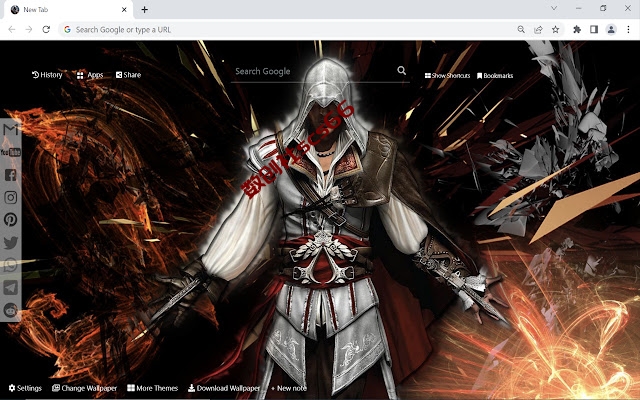Go back to previous page

tap(12, 29)
